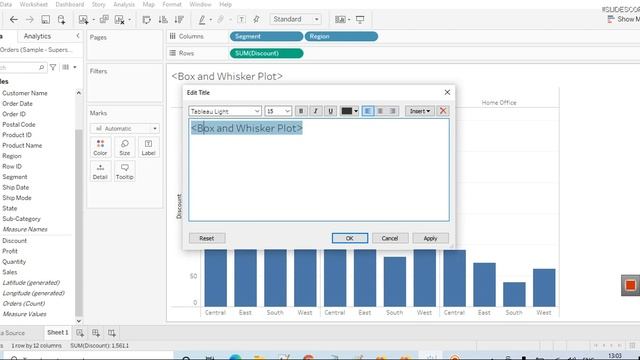Screen dimensions: 640x360
Task: Clear title formatting with red X
Action: pos(443,111)
